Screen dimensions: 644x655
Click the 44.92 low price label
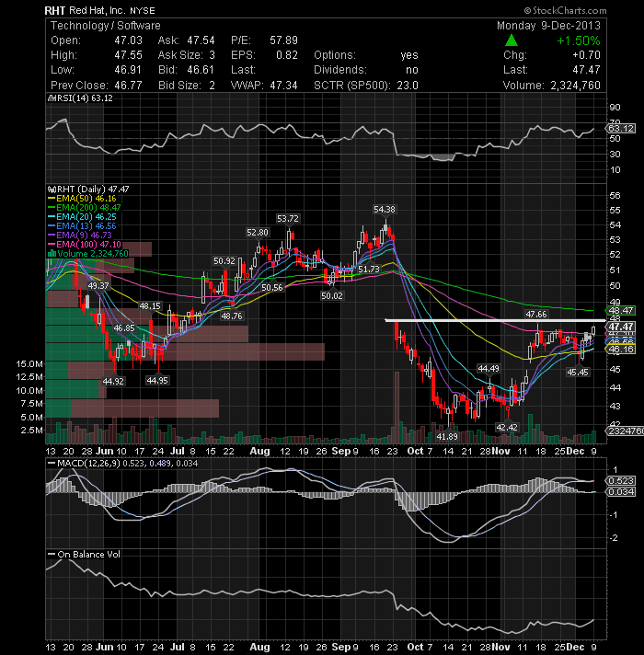click(113, 381)
